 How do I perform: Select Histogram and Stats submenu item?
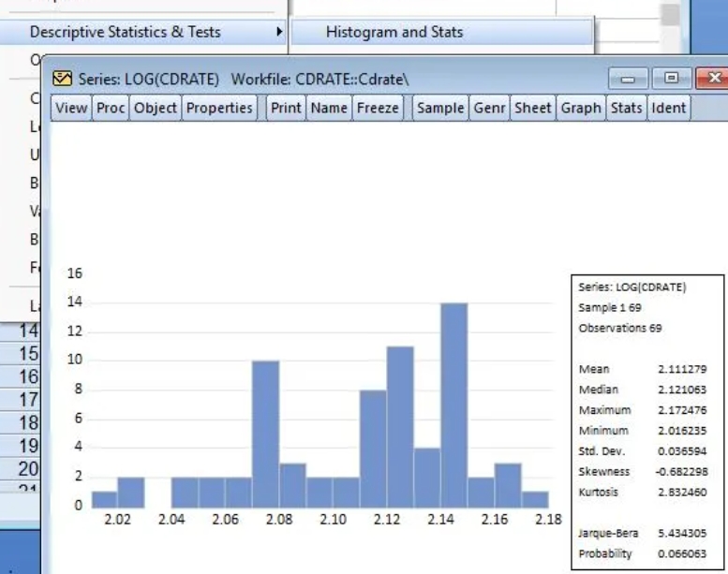pyautogui.click(x=394, y=32)
